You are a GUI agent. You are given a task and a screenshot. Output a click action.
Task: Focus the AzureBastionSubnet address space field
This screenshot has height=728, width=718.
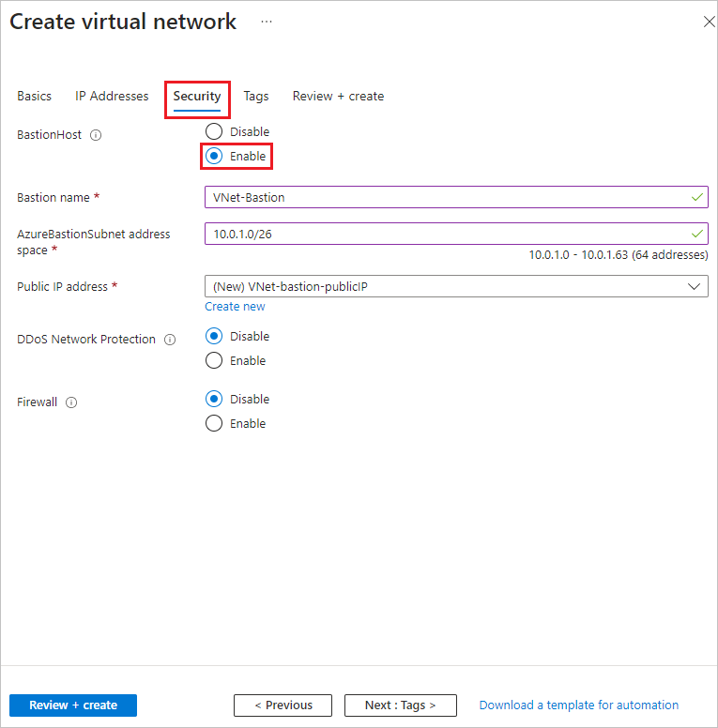click(x=456, y=234)
